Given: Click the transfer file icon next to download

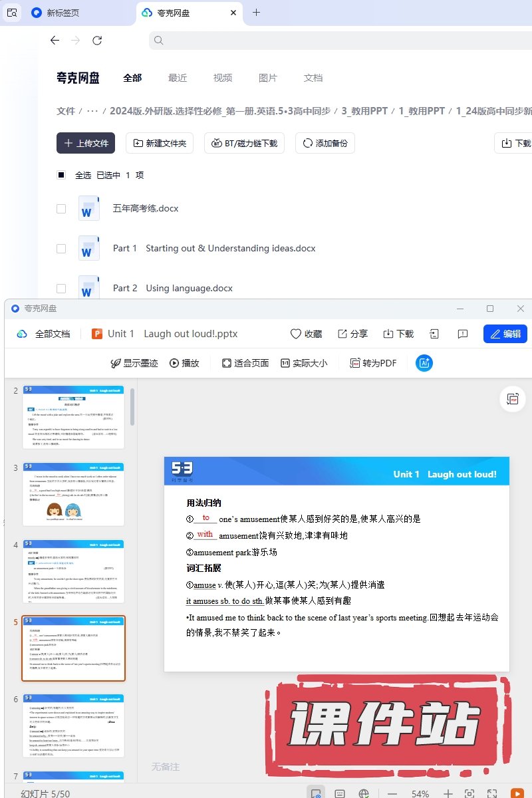Looking at the screenshot, I should click(x=434, y=334).
